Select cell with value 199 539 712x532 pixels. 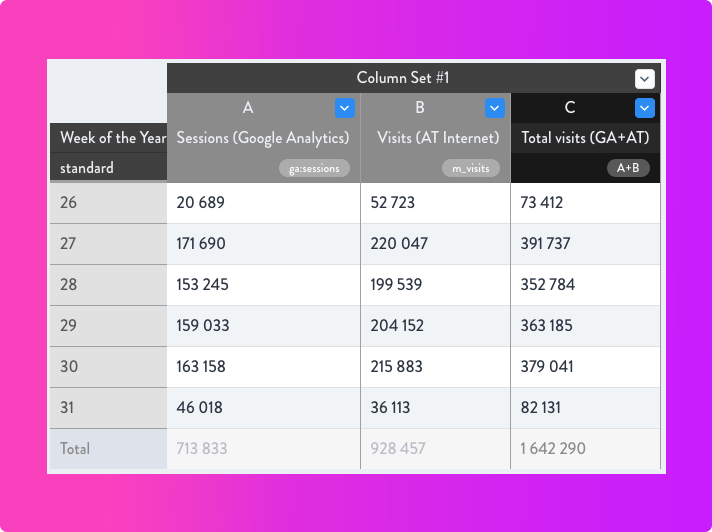[x=435, y=285]
